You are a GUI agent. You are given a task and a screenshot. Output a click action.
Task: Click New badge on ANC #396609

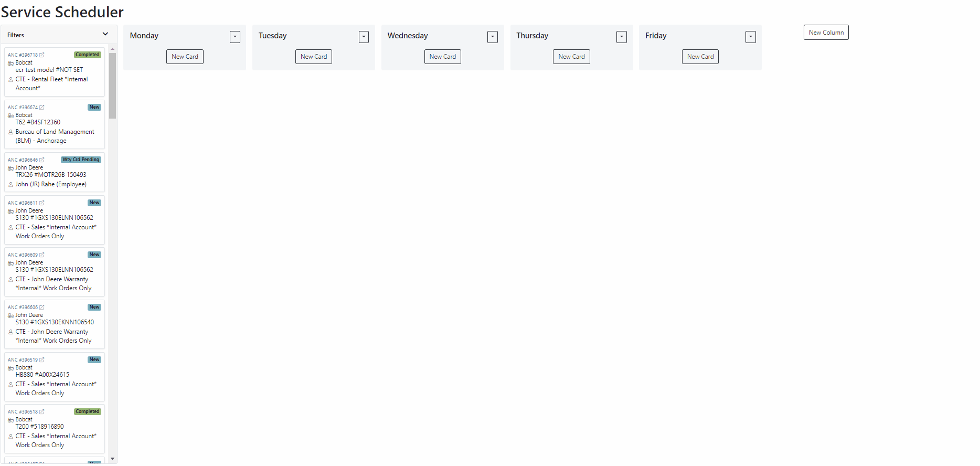[94, 255]
